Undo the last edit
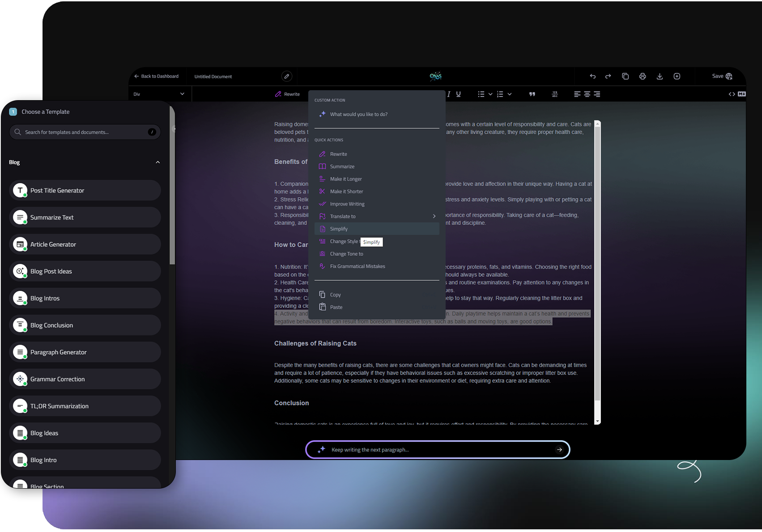762x532 pixels. [x=592, y=76]
